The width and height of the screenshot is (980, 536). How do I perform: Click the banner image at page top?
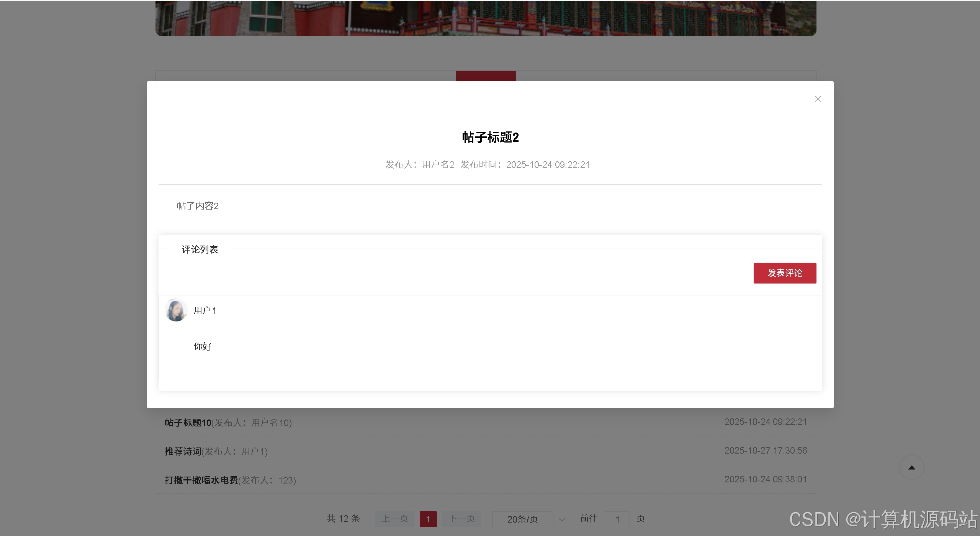[486, 18]
